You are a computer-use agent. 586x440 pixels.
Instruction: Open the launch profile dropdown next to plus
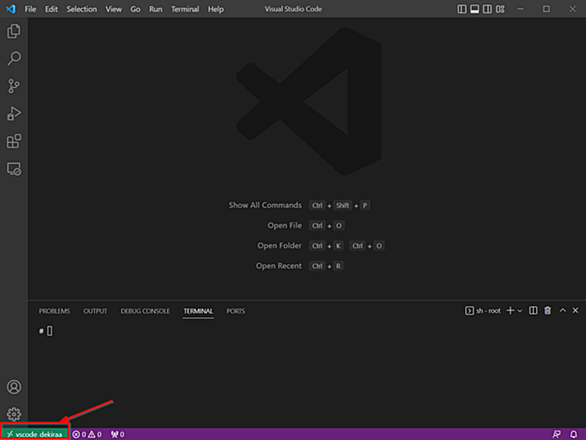(x=520, y=311)
